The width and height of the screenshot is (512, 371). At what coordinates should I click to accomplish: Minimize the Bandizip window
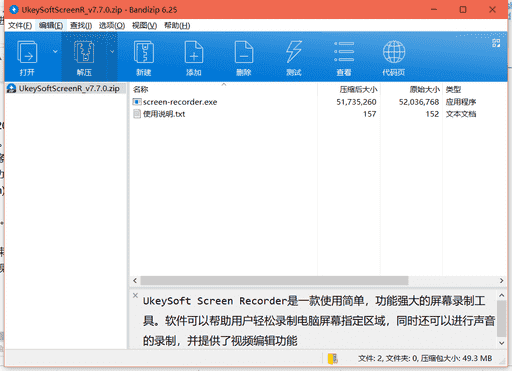[434, 9]
